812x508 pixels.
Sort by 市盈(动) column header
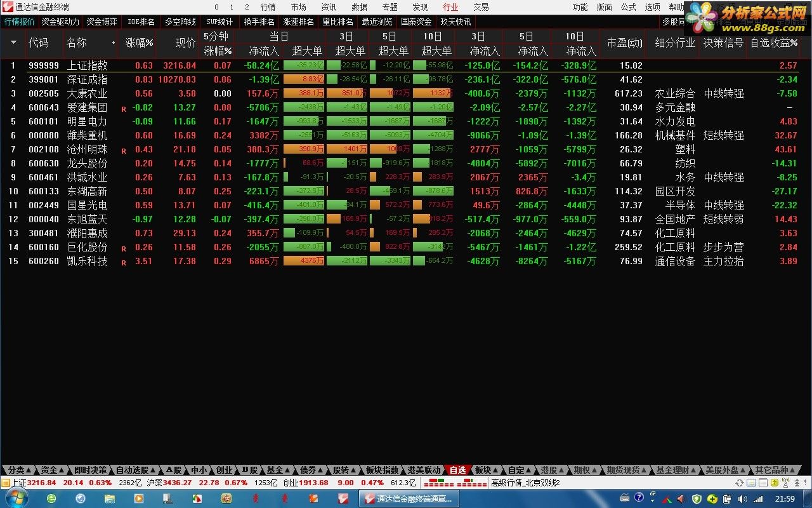tap(624, 43)
